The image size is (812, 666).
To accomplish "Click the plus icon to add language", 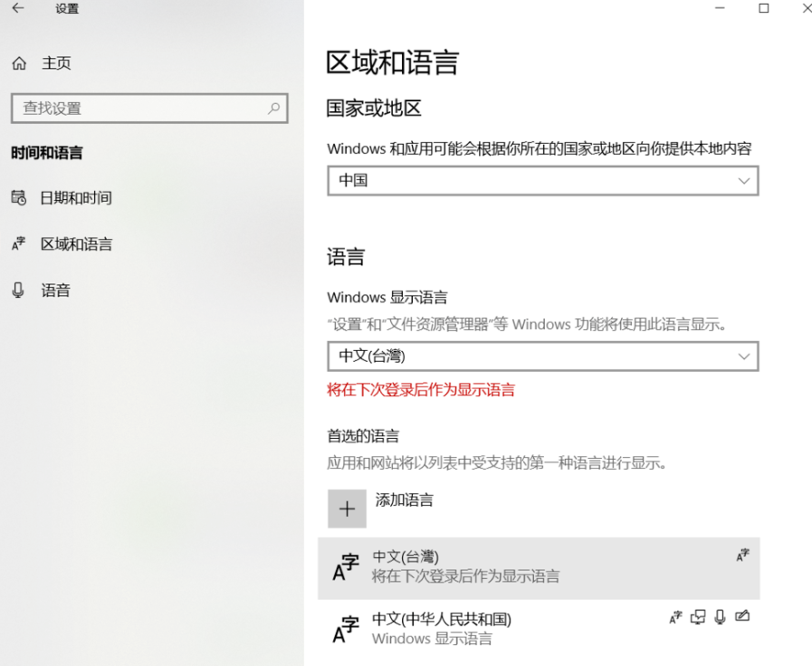I will tap(347, 509).
